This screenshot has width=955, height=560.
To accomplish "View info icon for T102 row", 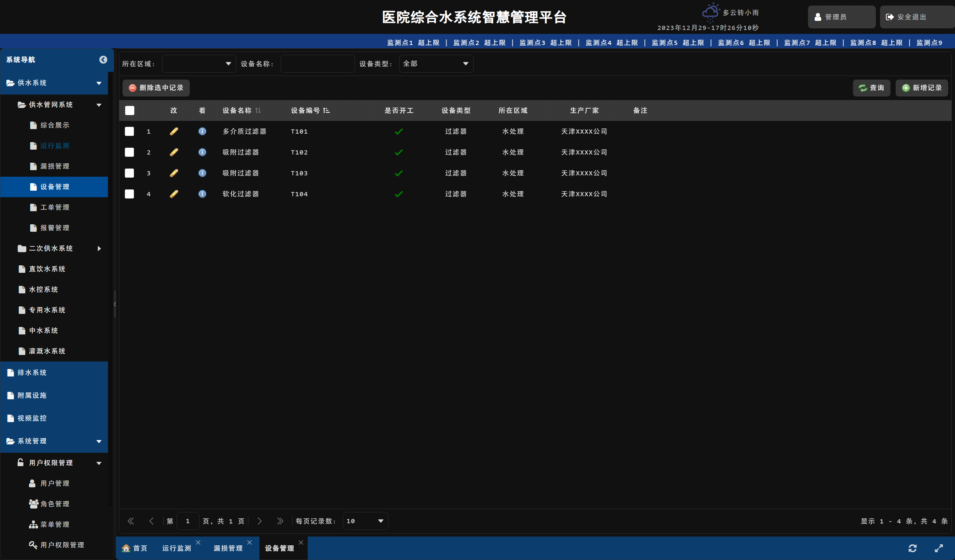I will (x=202, y=152).
